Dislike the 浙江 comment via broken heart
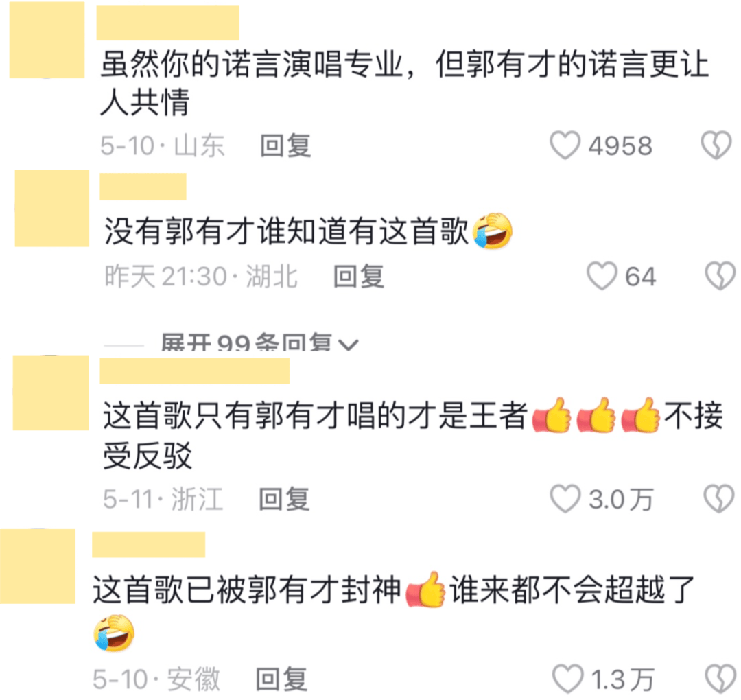Image resolution: width=741 pixels, height=700 pixels. (x=719, y=499)
